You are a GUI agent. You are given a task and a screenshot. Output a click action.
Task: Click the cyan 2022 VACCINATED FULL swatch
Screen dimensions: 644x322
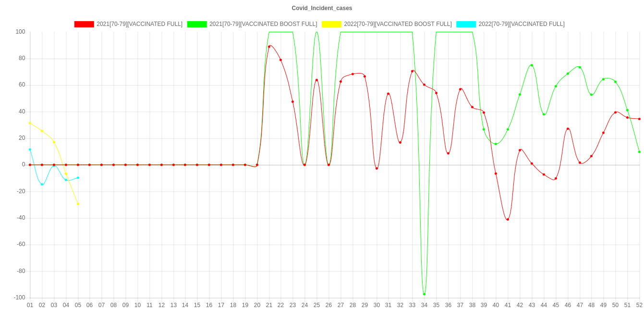point(466,24)
